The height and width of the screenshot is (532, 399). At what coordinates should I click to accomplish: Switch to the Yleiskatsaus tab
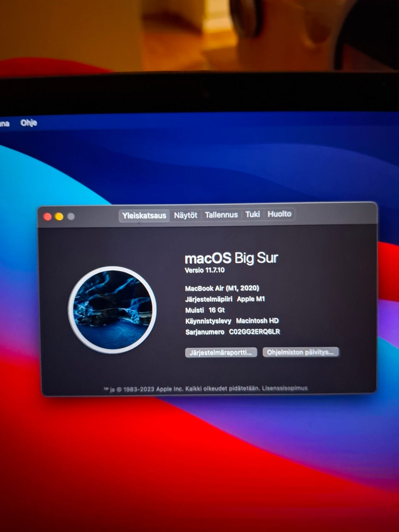click(144, 216)
